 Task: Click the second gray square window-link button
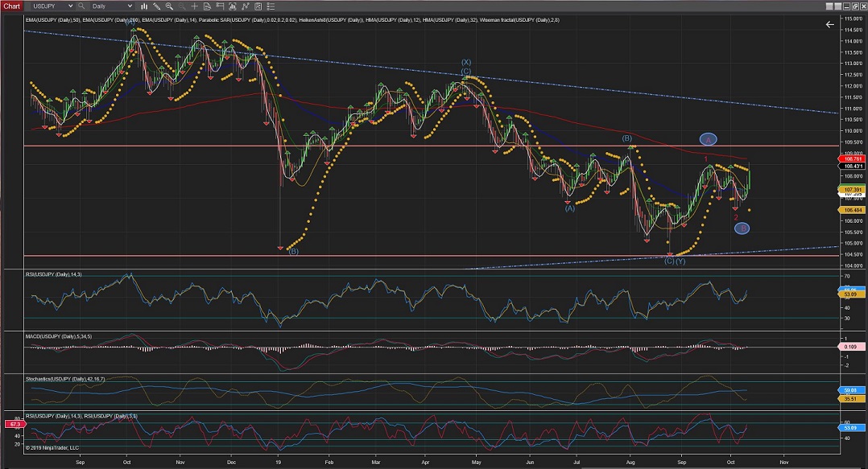(x=838, y=6)
